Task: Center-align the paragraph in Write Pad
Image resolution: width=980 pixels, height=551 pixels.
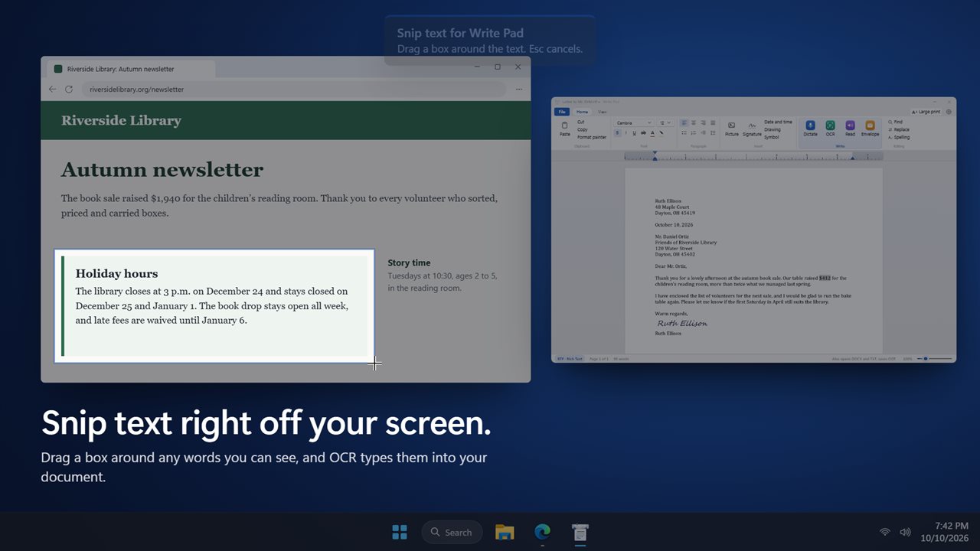Action: tap(694, 122)
